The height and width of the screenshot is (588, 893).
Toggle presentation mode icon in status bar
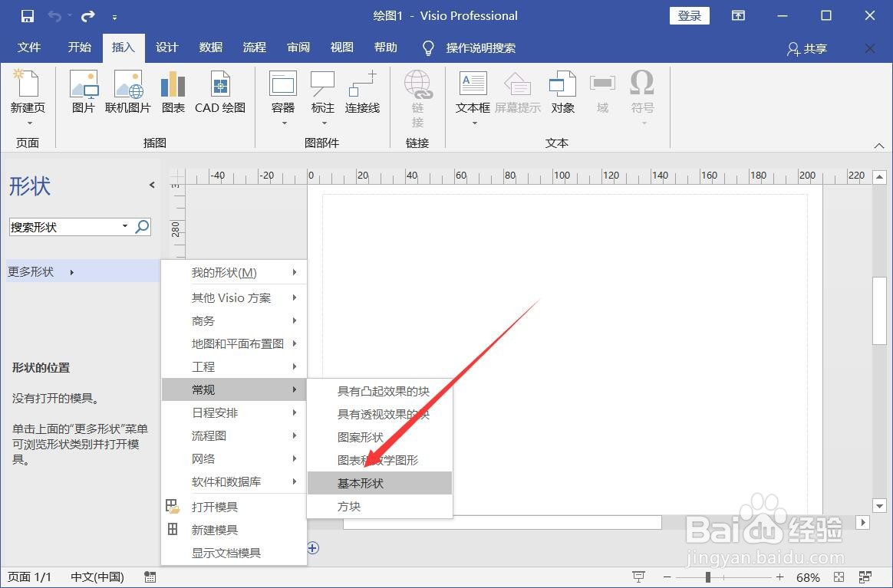[x=638, y=577]
